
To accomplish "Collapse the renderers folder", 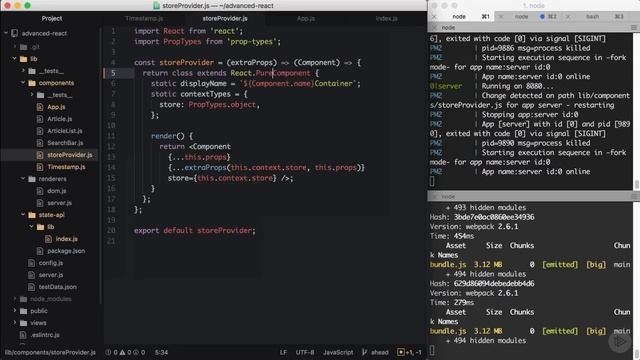I will click(x=23, y=179).
